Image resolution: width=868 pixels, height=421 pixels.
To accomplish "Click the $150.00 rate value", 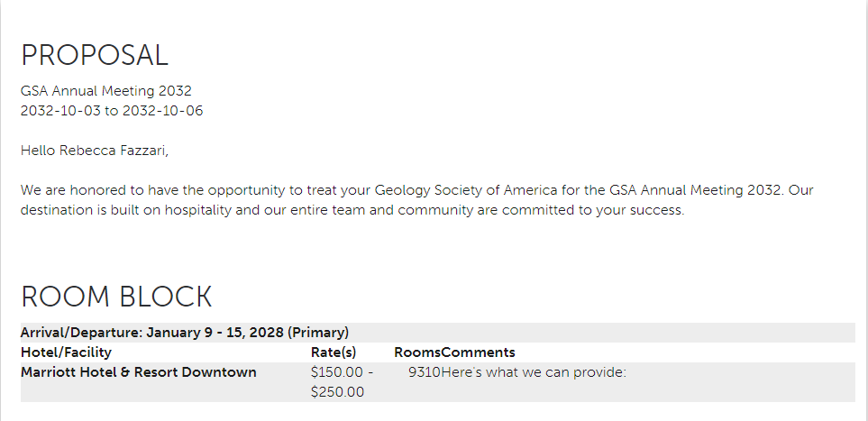I will [x=338, y=372].
